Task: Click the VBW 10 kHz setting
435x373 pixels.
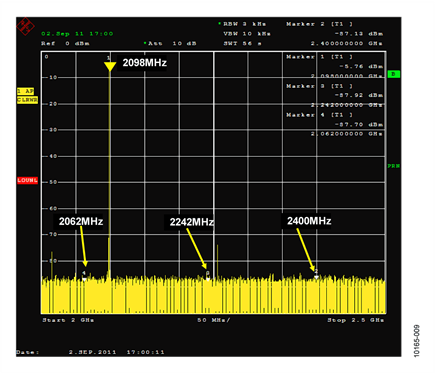Action: tap(247, 34)
